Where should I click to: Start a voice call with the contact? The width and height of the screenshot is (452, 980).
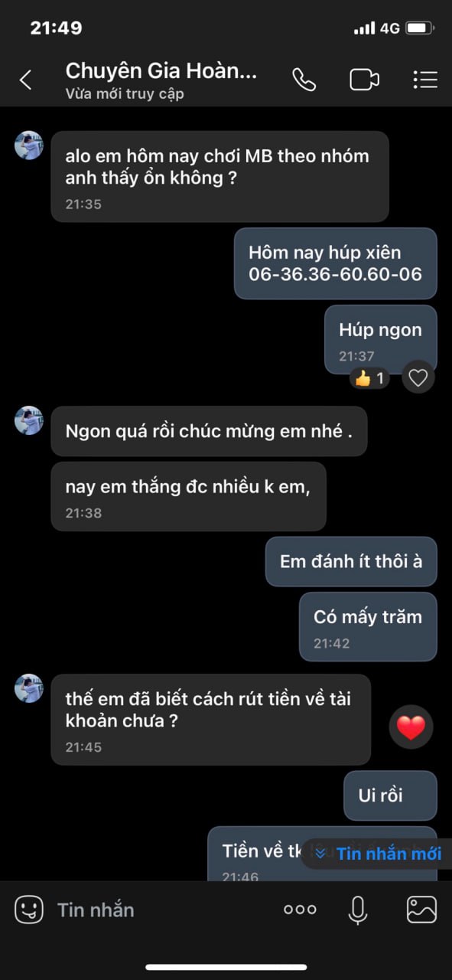pyautogui.click(x=304, y=80)
